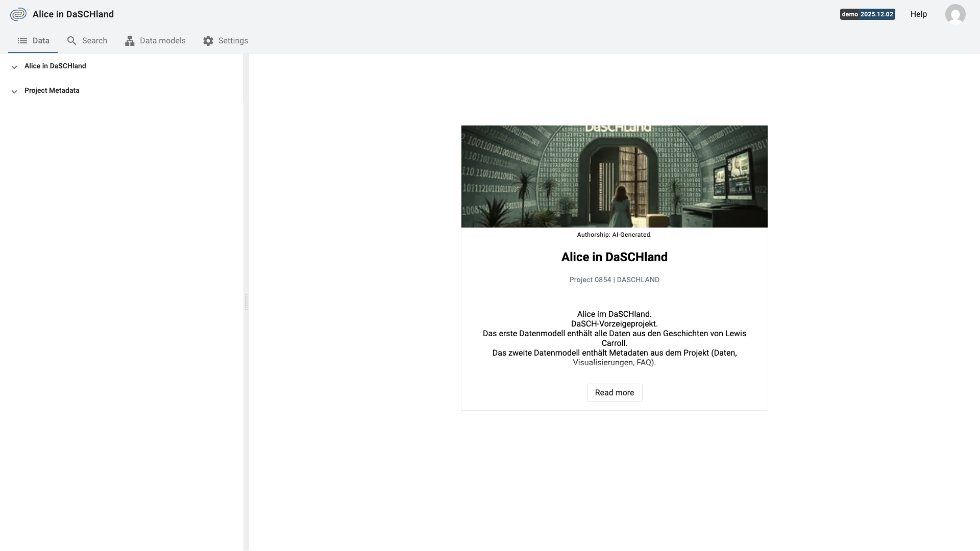The width and height of the screenshot is (980, 551).
Task: Click the Settings gear icon
Action: (x=208, y=40)
